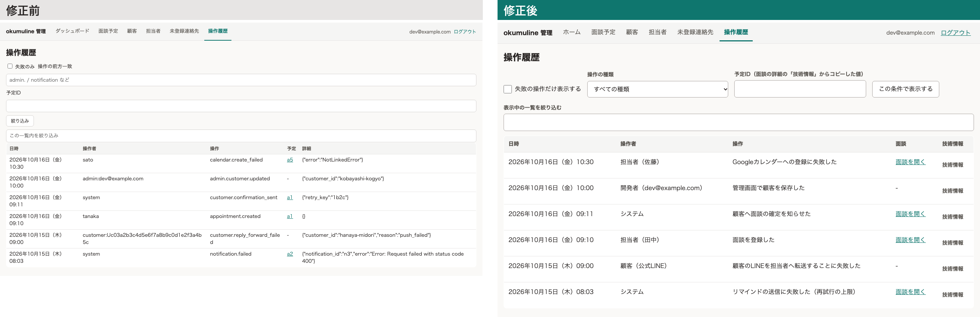980x317 pixels.
Task: Focus the この一覧内を絞り込み filter field
Action: (x=241, y=136)
